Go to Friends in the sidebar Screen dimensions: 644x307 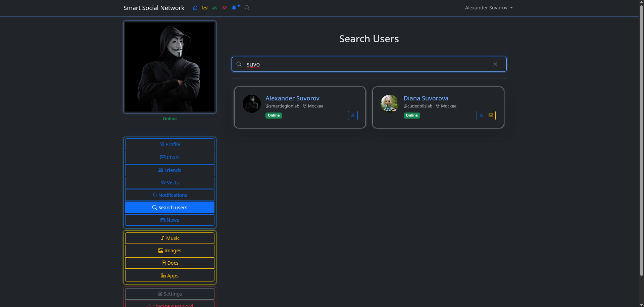(x=170, y=170)
